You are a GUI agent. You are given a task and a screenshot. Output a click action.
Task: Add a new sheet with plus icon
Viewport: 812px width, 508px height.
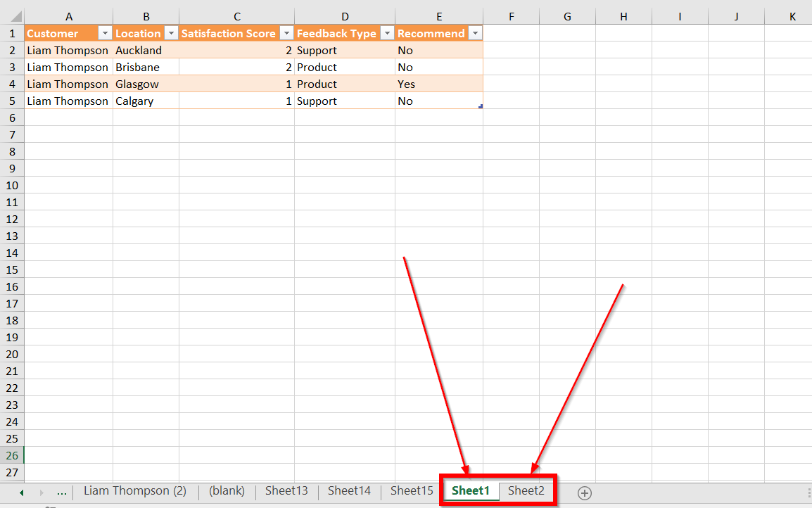tap(585, 493)
